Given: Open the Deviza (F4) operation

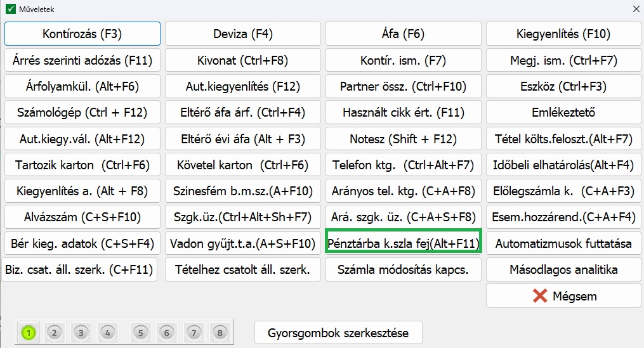Looking at the screenshot, I should tap(243, 34).
